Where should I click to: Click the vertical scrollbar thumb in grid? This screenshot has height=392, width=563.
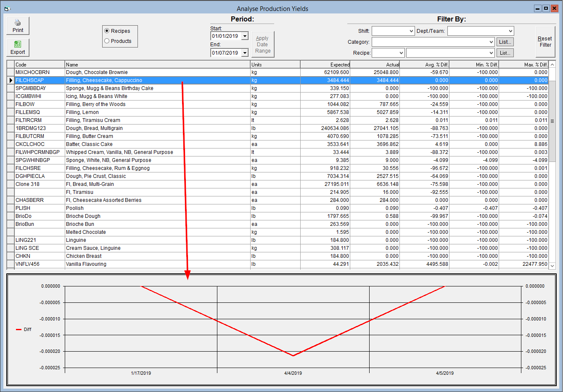tap(552, 121)
